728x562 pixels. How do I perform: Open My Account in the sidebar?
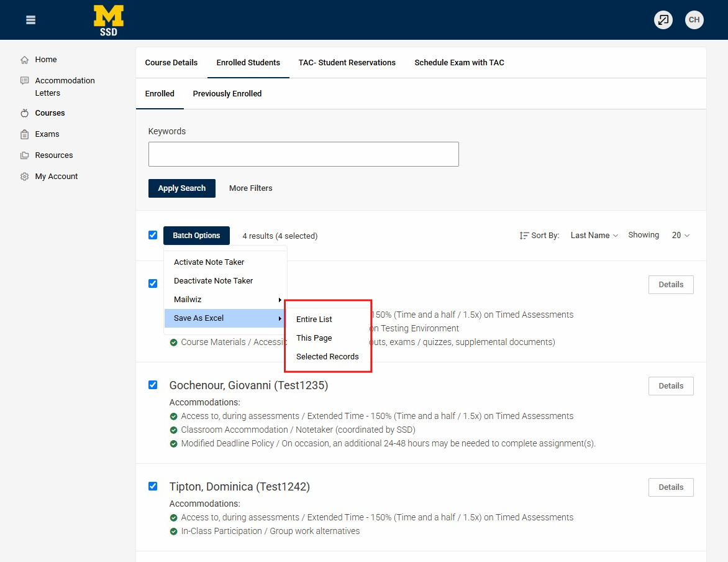point(56,177)
